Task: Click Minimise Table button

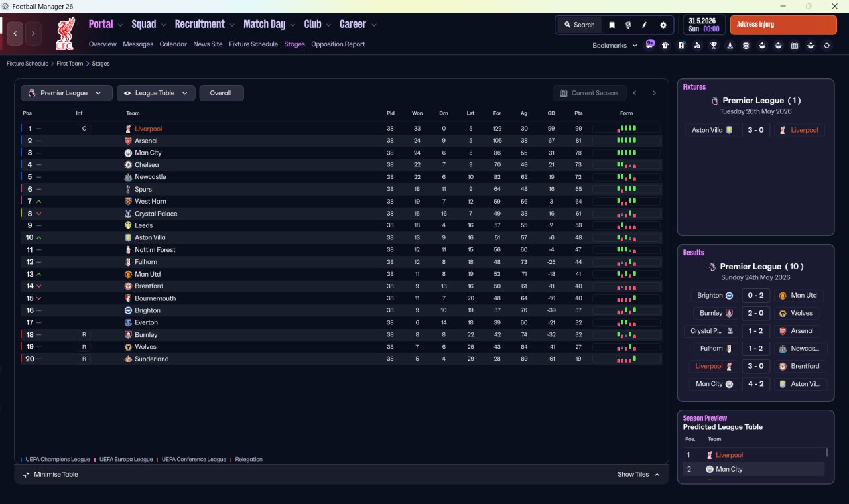Action: click(x=50, y=474)
